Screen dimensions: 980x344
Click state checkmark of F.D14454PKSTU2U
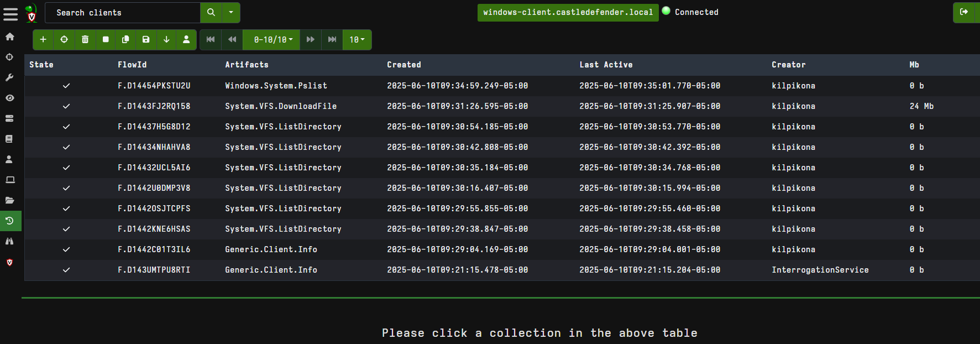tap(66, 86)
